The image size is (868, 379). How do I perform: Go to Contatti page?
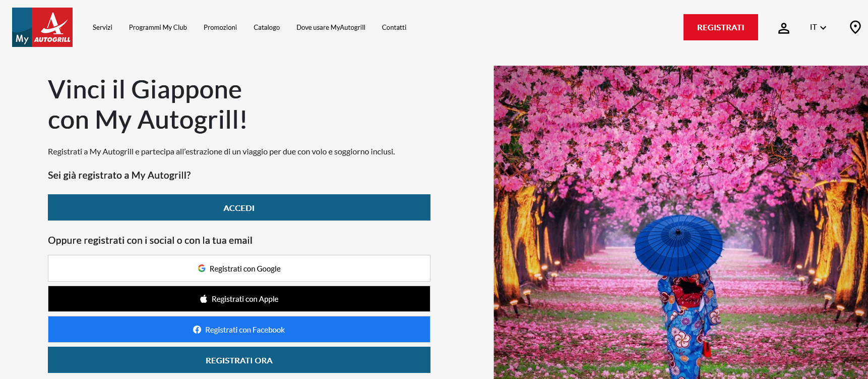394,27
